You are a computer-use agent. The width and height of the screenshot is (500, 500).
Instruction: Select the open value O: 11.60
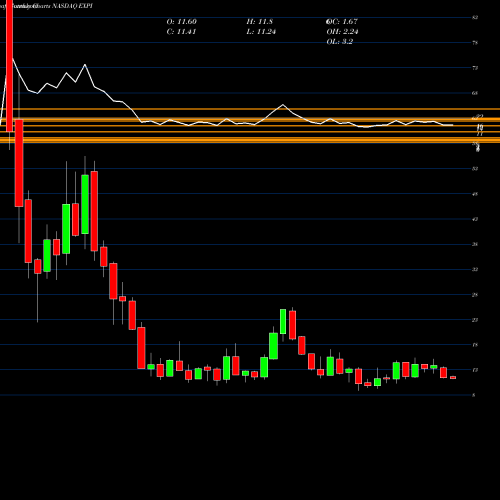pos(182,22)
